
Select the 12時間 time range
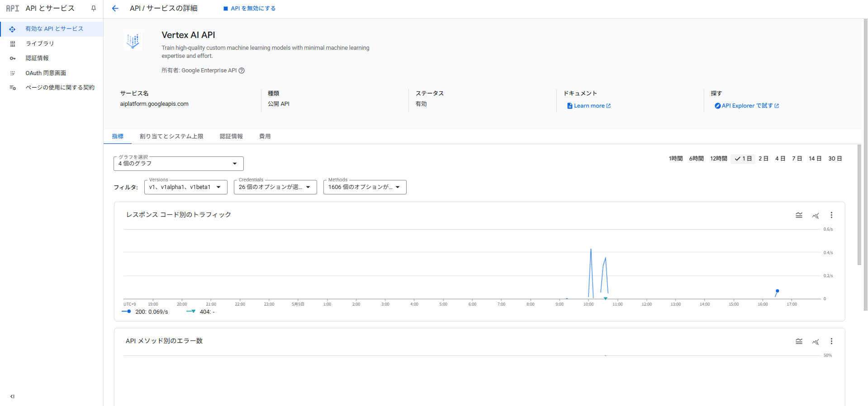[718, 159]
